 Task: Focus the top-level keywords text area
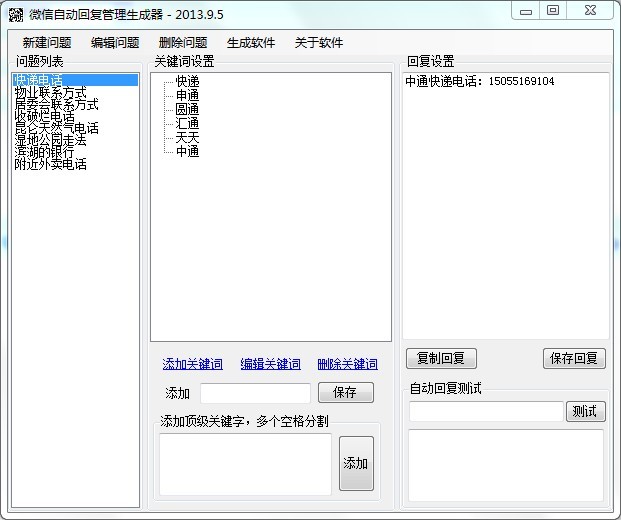[246, 464]
